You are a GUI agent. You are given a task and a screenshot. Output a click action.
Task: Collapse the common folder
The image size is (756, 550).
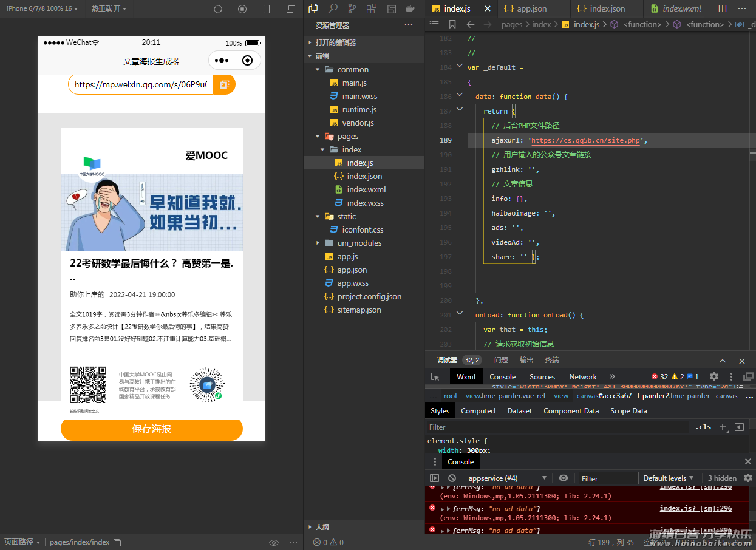(x=318, y=69)
